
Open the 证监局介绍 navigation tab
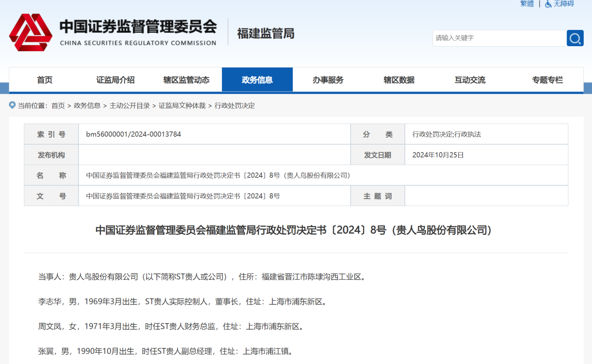tap(116, 80)
